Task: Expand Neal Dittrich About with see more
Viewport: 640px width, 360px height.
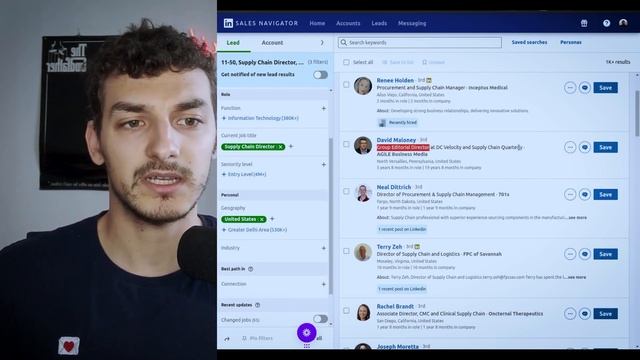Action: pos(578,218)
